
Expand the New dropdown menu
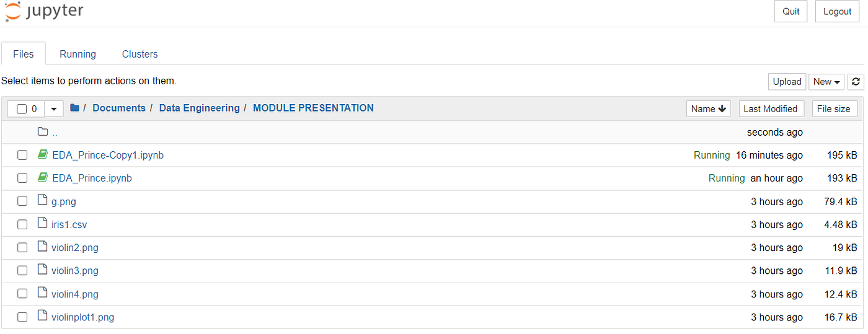826,82
